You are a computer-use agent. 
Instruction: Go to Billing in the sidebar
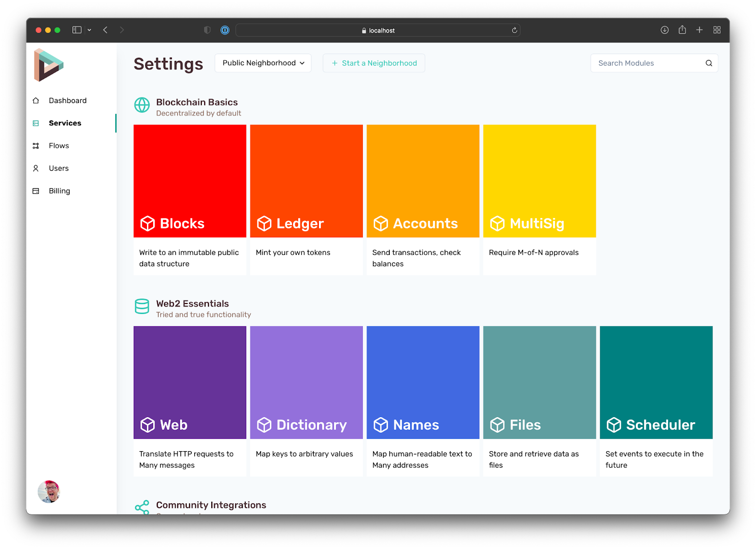pyautogui.click(x=60, y=191)
